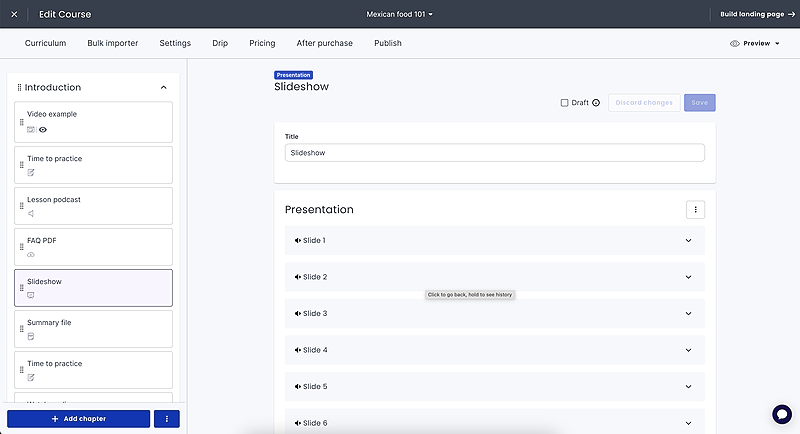The image size is (800, 434).
Task: Expand Slide 5 with its chevron
Action: click(x=688, y=387)
